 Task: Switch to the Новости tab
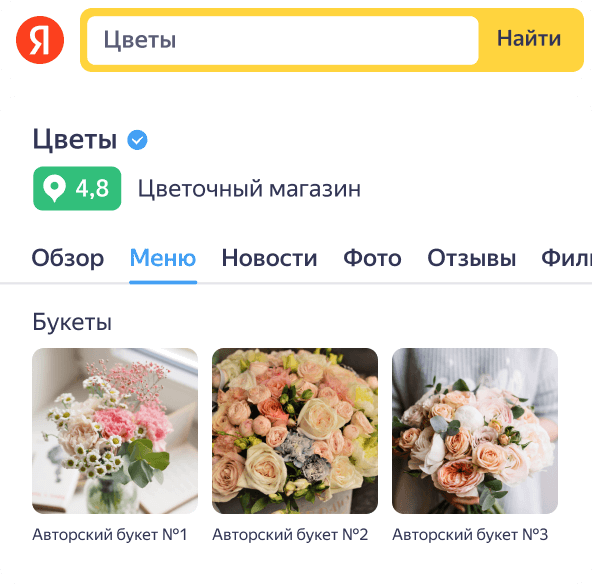[x=269, y=259]
